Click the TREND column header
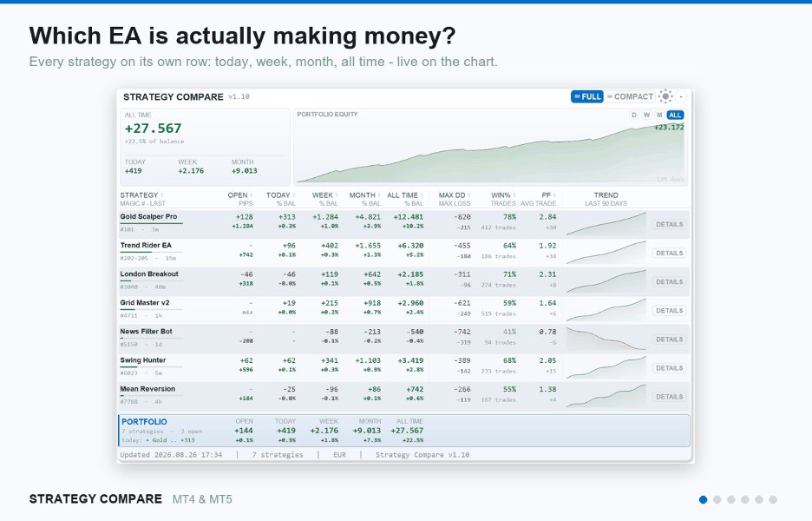Screen dimensions: 812x521 [x=606, y=195]
